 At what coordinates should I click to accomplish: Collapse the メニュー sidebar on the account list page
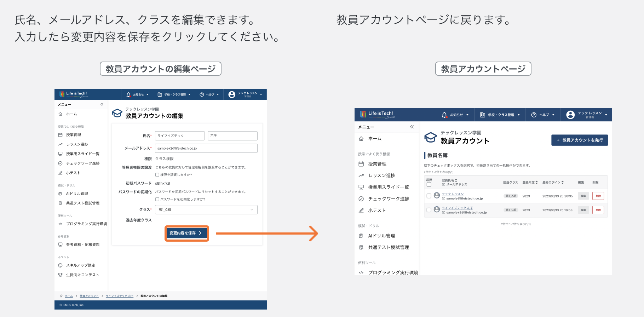tap(412, 127)
